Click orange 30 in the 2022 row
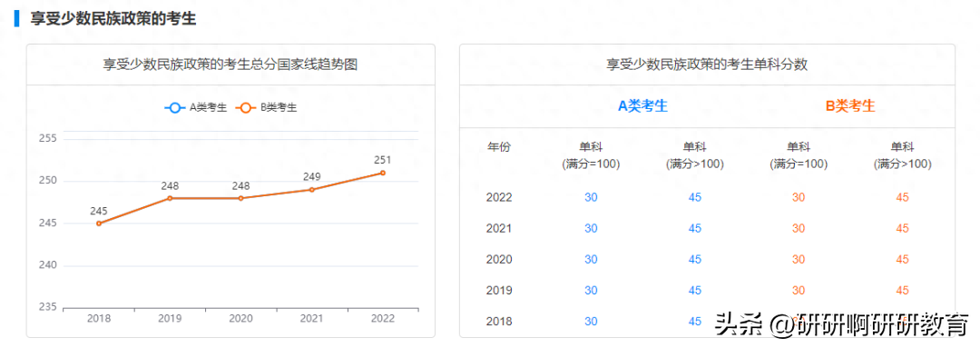Image resolution: width=980 pixels, height=348 pixels. tap(799, 197)
